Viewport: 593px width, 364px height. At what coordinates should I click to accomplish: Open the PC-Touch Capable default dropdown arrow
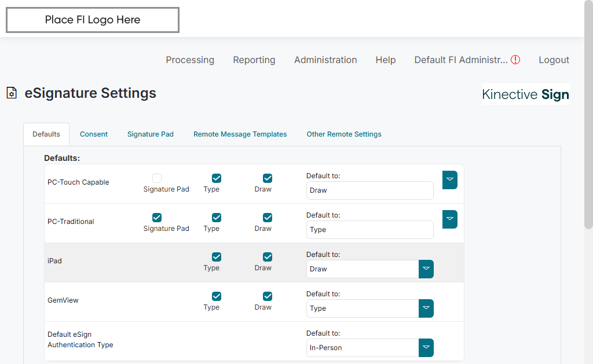point(450,180)
